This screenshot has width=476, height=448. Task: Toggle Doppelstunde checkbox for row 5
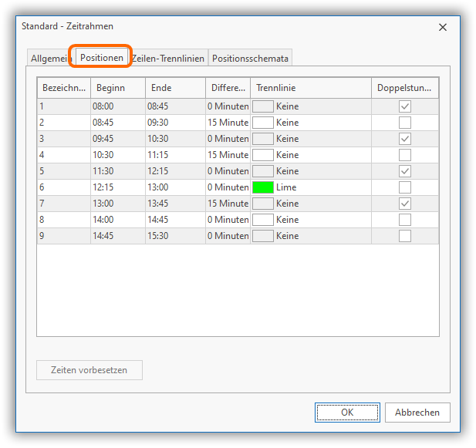[405, 171]
